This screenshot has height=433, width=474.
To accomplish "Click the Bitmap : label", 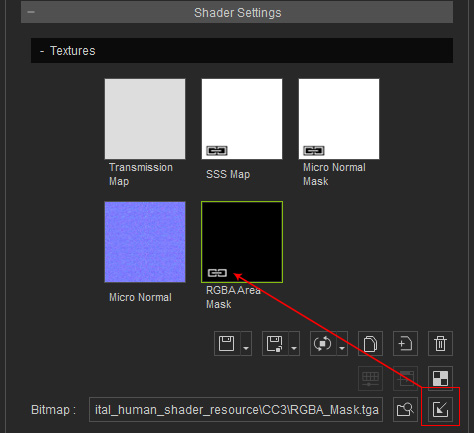I will (x=53, y=410).
